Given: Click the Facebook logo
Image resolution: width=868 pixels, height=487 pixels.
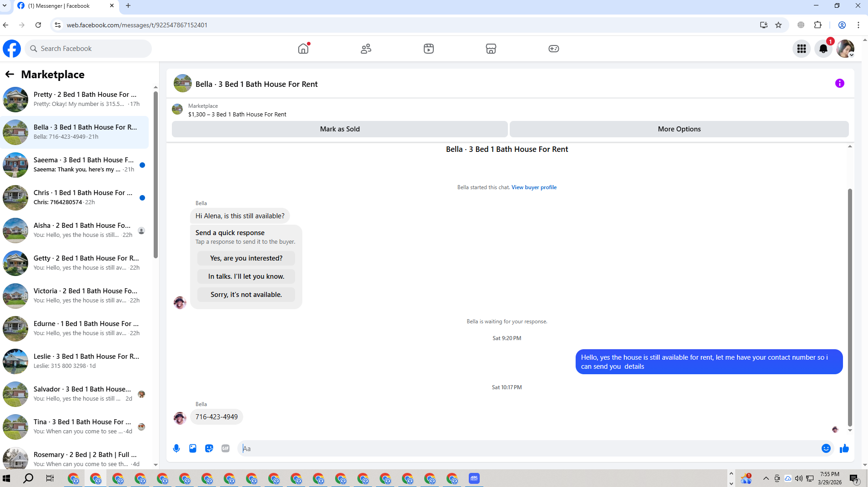Looking at the screenshot, I should [x=12, y=49].
